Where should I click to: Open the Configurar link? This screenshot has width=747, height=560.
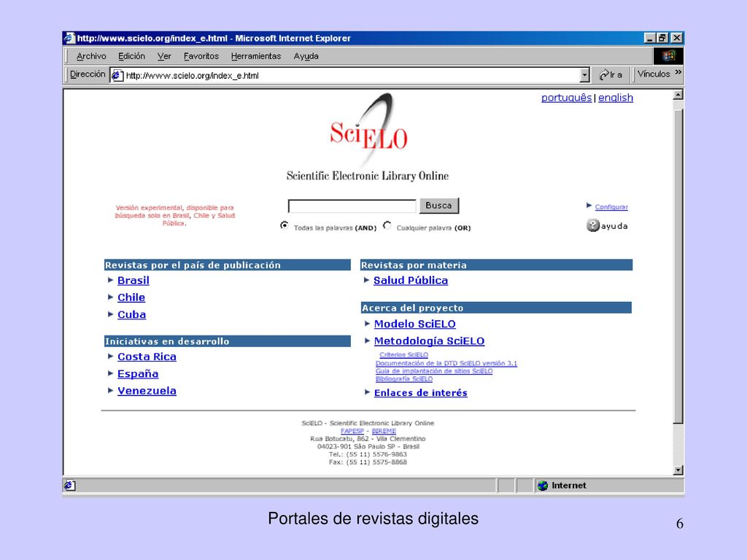611,207
